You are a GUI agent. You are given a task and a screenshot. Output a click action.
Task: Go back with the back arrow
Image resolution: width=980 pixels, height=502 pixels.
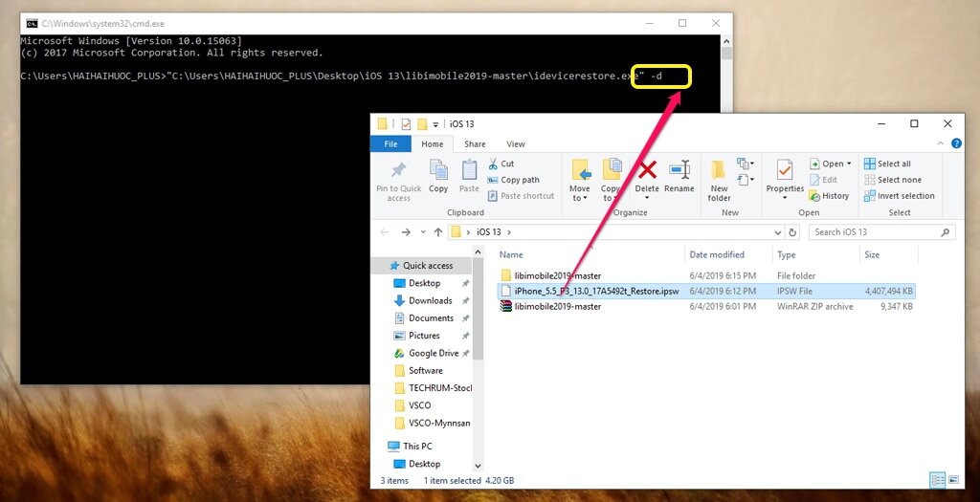point(386,232)
